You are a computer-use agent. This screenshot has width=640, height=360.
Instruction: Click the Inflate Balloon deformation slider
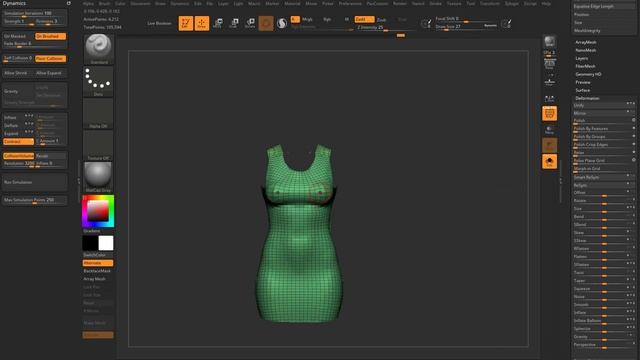coord(604,321)
